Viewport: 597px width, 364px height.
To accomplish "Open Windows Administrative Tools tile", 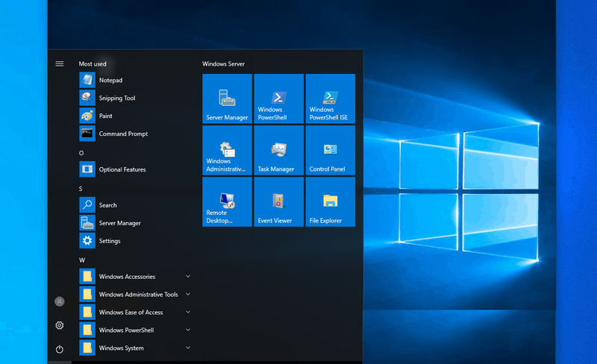I will tap(228, 151).
